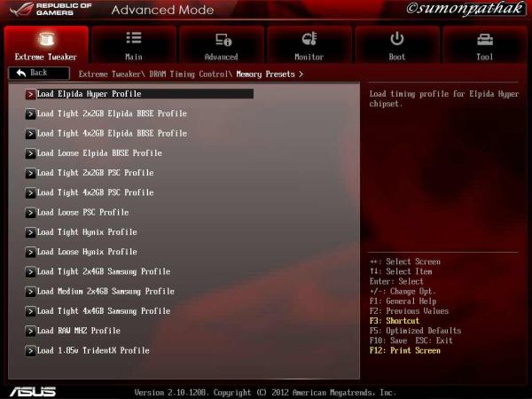Click the Extreme Tweaker tab icon
This screenshot has height=399, width=532.
tap(46, 39)
